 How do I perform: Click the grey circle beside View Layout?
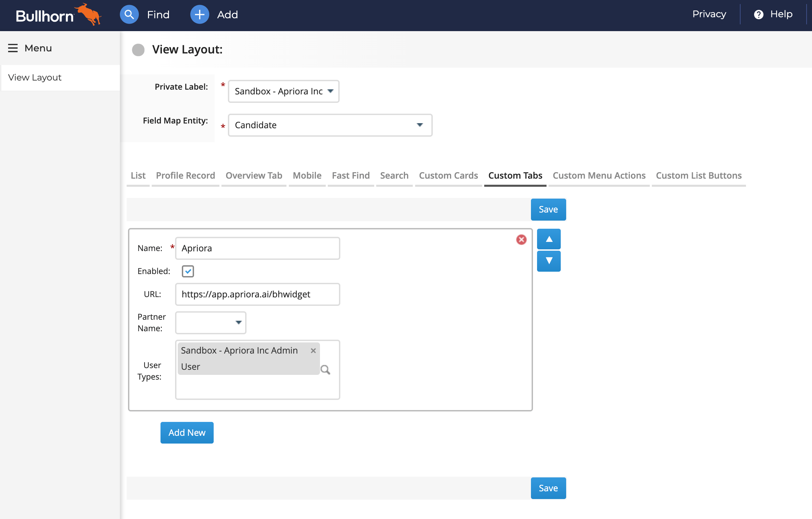coord(138,50)
